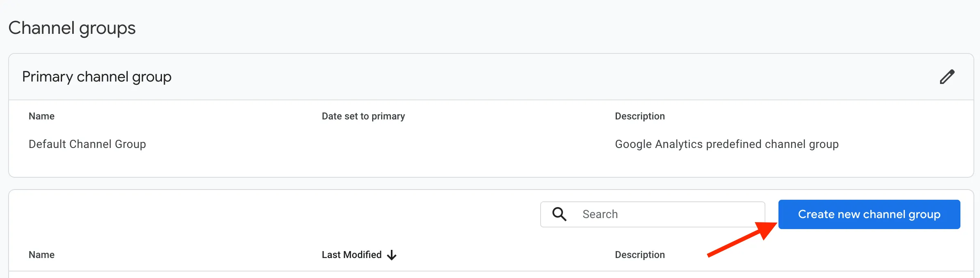Image resolution: width=980 pixels, height=278 pixels.
Task: Open the Default Channel Group entry
Action: 87,144
